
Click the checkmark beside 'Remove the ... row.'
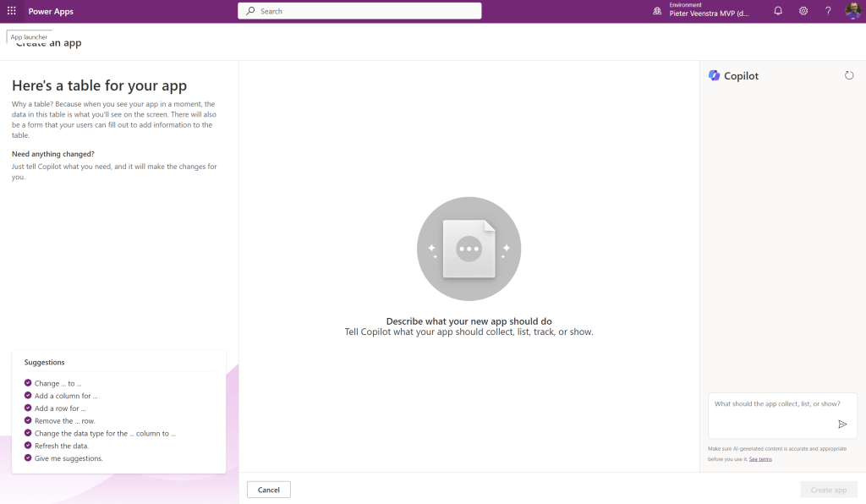(x=28, y=420)
